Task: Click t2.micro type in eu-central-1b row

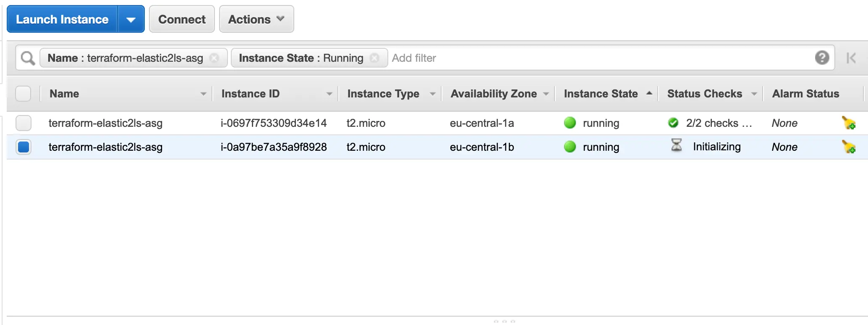Action: pos(366,147)
